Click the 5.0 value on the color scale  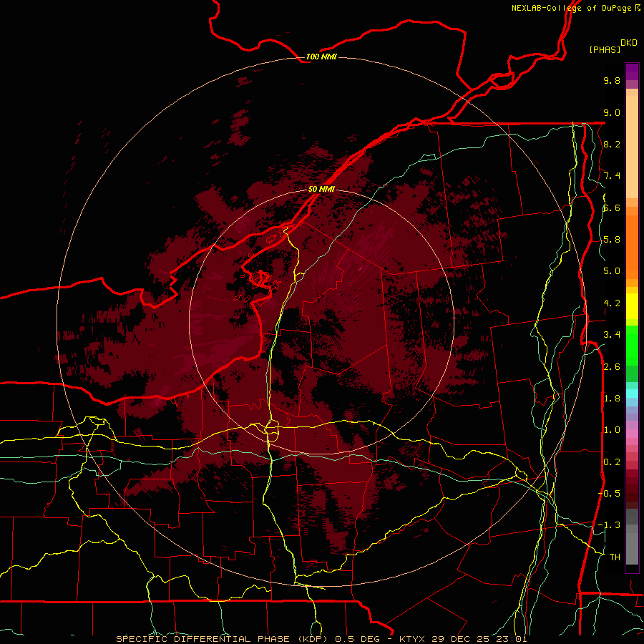click(612, 271)
